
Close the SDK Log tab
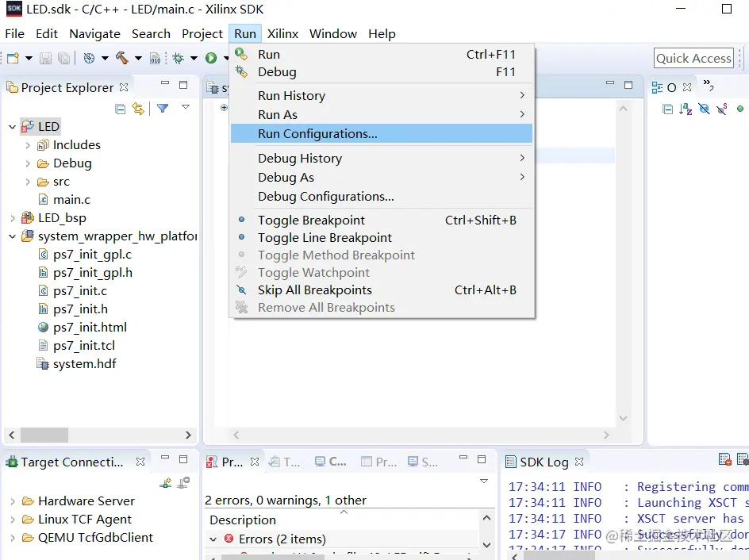click(579, 462)
